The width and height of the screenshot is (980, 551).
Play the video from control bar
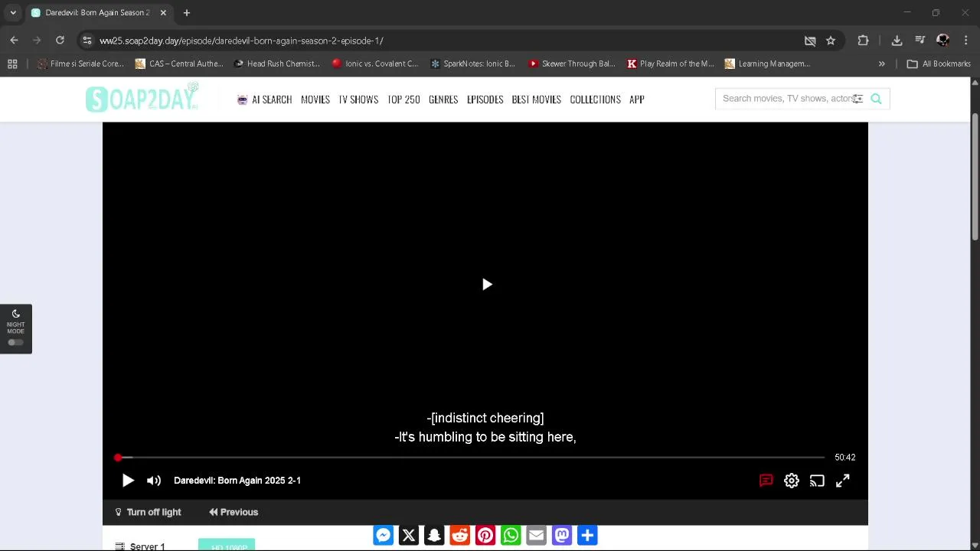(128, 481)
